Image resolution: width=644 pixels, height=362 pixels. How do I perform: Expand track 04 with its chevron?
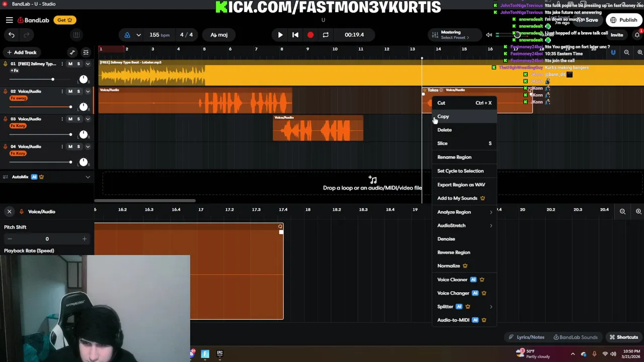tap(88, 147)
